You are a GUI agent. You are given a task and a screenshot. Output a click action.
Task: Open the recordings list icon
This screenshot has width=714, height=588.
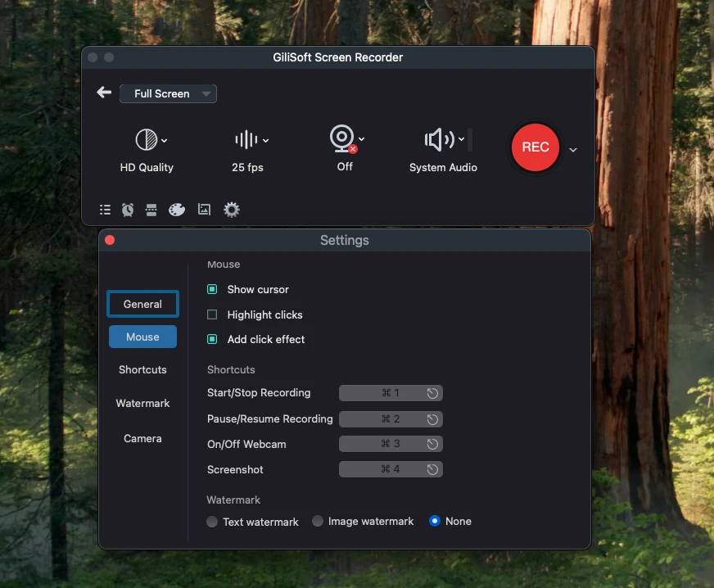tap(105, 210)
